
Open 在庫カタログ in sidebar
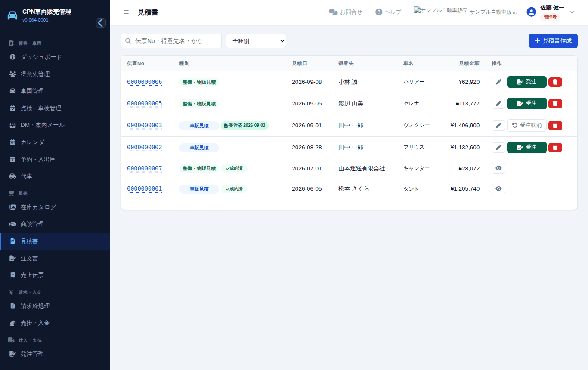tap(55, 207)
